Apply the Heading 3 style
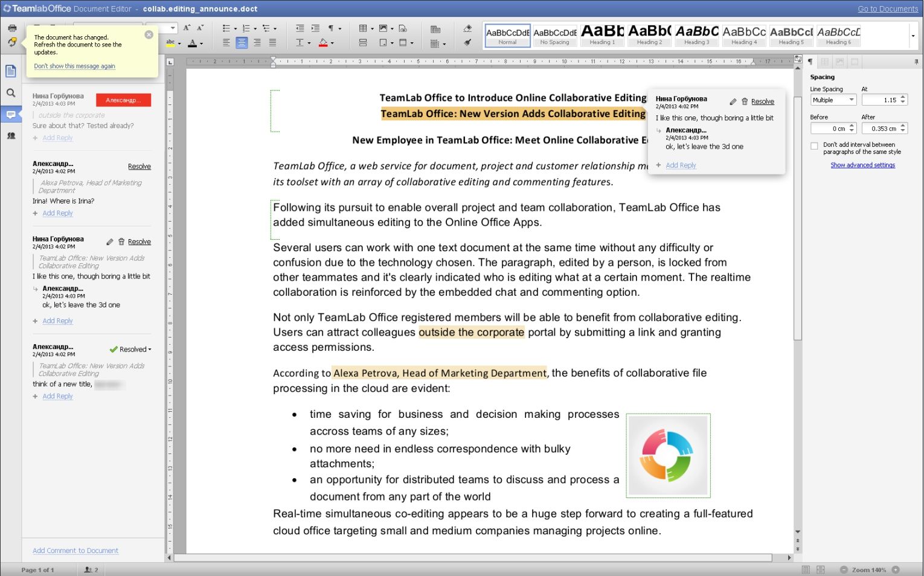The image size is (924, 576). 696,36
